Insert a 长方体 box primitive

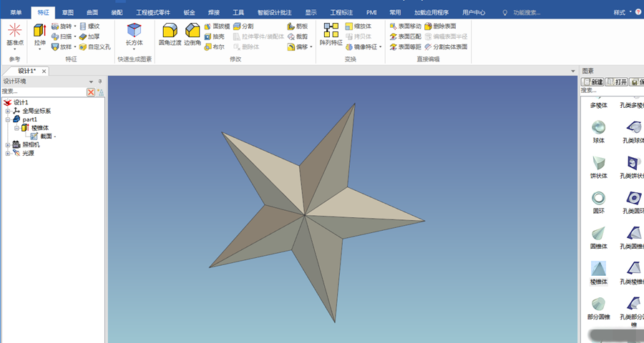135,36
